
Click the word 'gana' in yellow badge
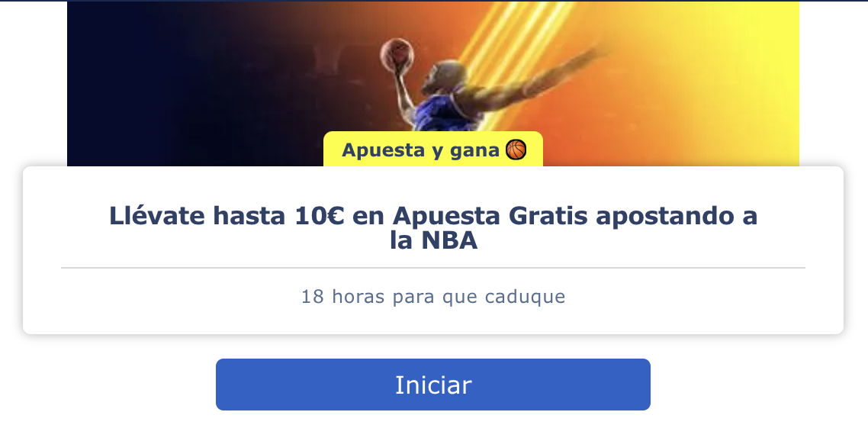point(474,151)
